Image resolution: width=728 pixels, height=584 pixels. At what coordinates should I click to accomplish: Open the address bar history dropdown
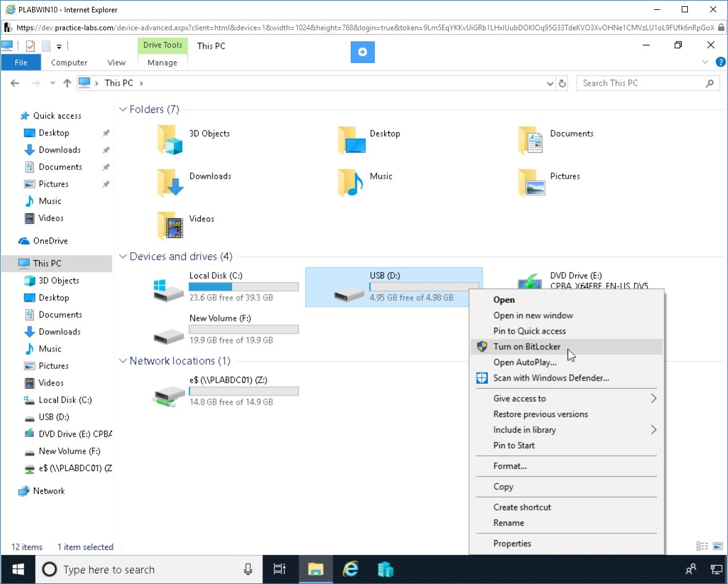pos(550,83)
